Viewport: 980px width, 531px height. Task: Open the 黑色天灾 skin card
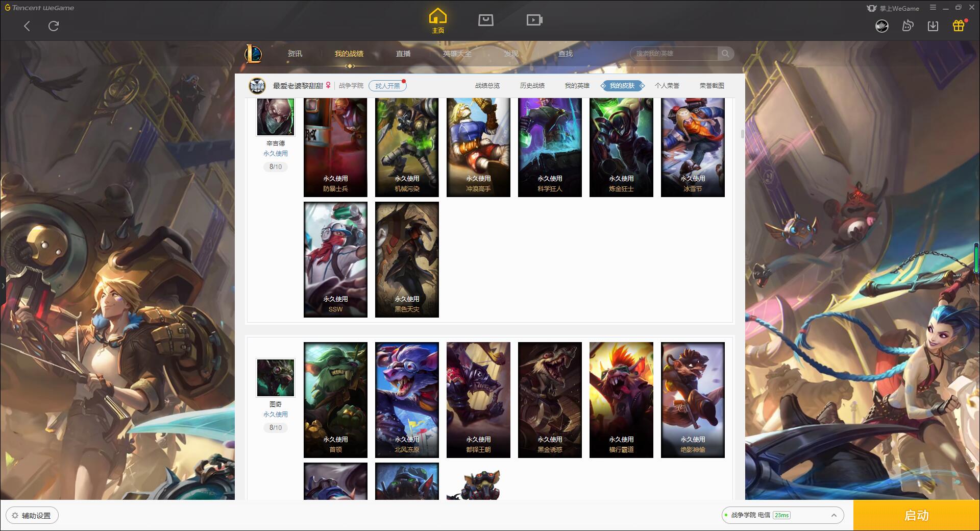(407, 259)
